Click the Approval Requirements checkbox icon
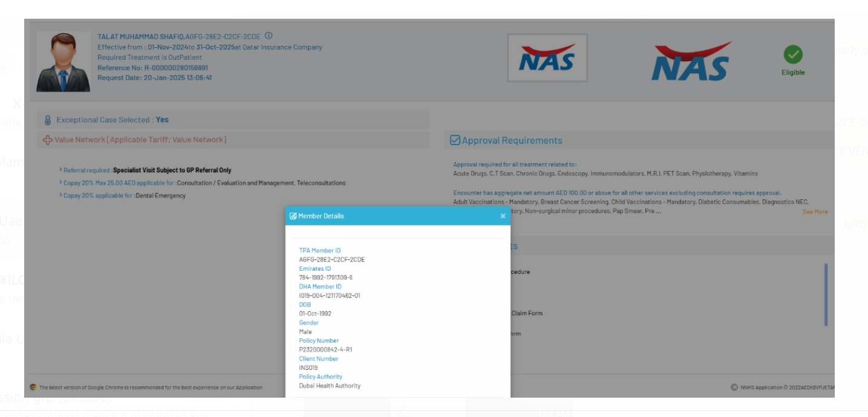868x417 pixels. point(455,140)
